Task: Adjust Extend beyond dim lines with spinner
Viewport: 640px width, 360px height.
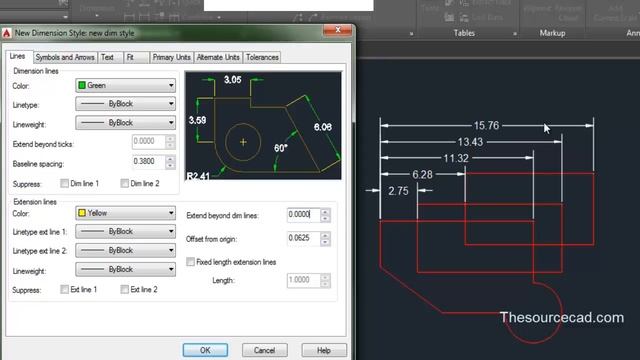Action: click(x=325, y=215)
